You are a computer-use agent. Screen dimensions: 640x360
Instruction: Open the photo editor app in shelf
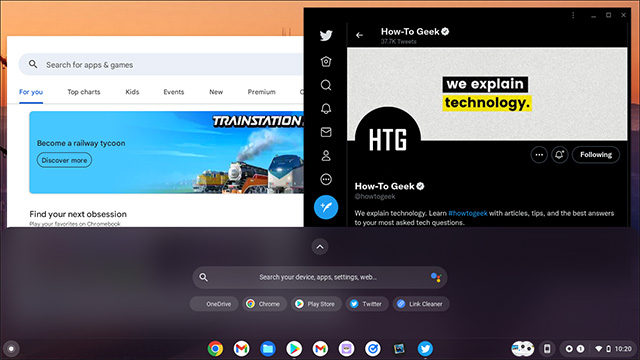click(x=399, y=349)
